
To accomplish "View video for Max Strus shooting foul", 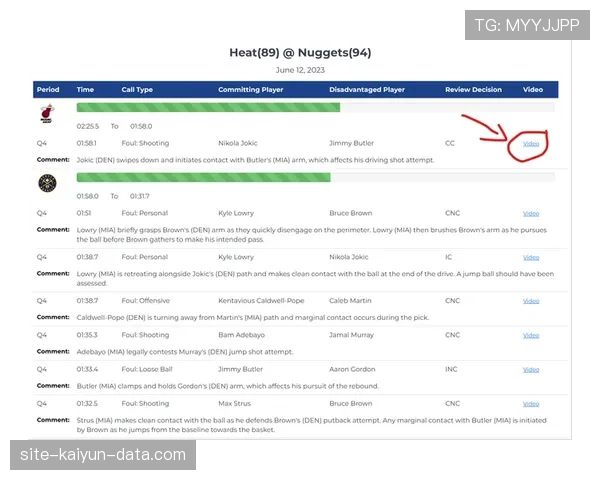I will click(x=530, y=404).
